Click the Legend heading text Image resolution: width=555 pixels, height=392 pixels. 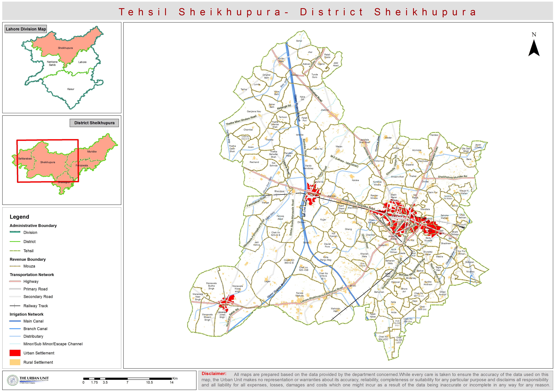(19, 217)
